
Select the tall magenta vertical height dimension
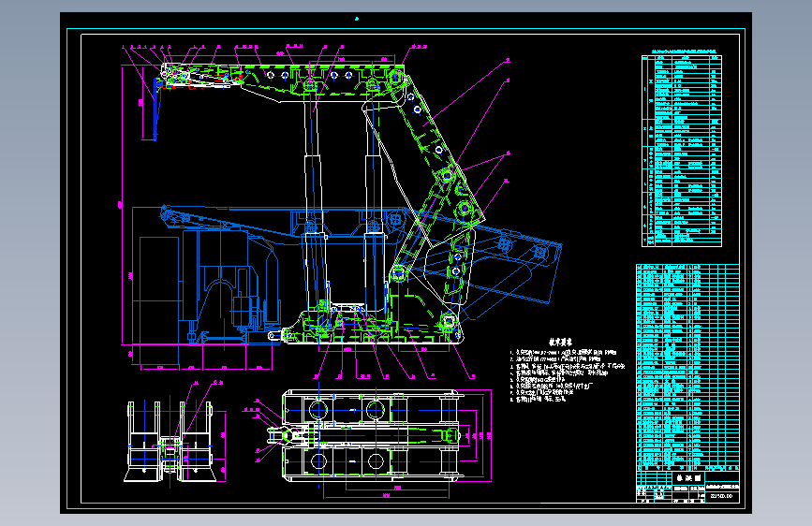click(122, 204)
